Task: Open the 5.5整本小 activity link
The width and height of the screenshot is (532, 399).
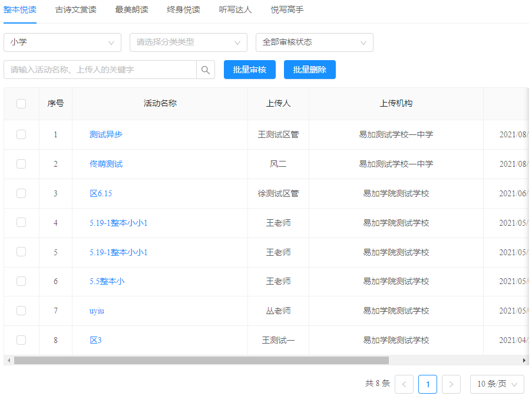Action: (107, 281)
